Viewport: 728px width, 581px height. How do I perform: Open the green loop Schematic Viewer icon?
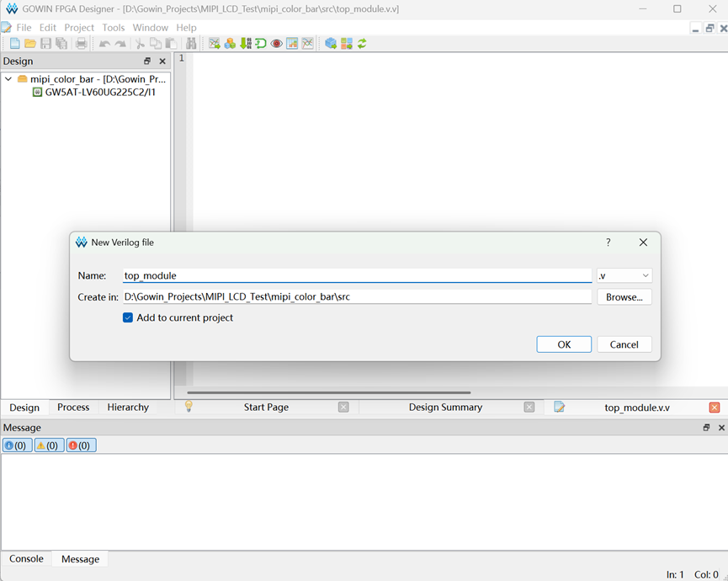[x=261, y=44]
